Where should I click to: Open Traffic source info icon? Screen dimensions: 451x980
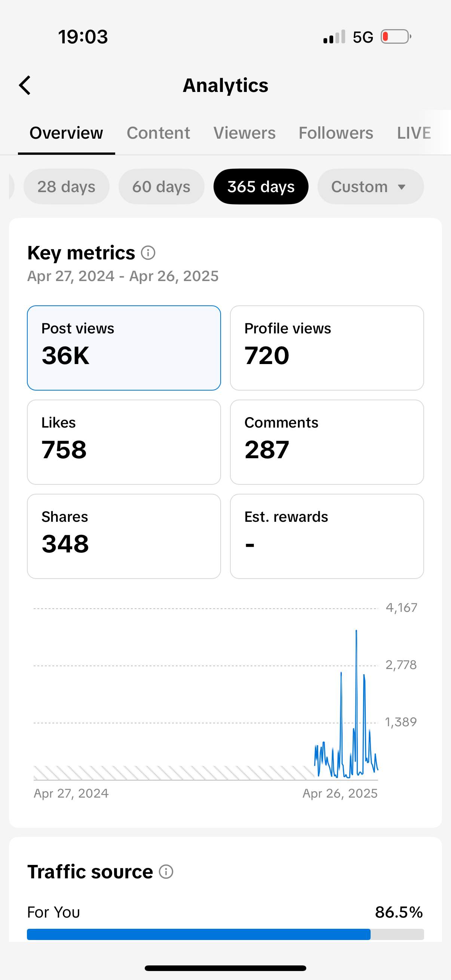(x=166, y=872)
